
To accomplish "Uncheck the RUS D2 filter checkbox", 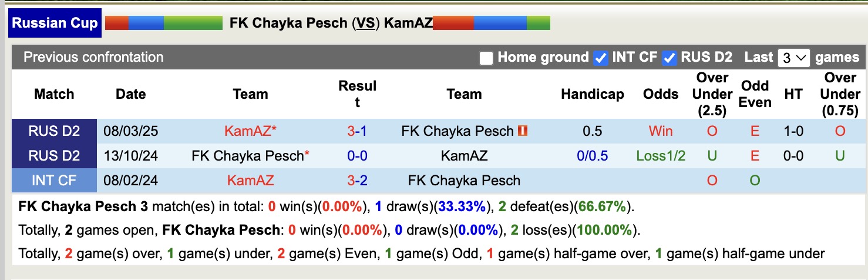I will pos(669,58).
